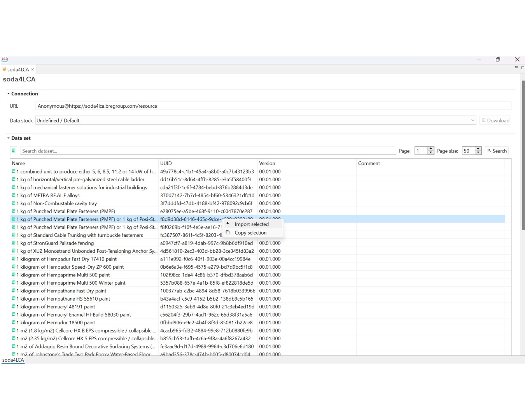This screenshot has width=525, height=420.
Task: Collapse the Connection section
Action: point(9,94)
